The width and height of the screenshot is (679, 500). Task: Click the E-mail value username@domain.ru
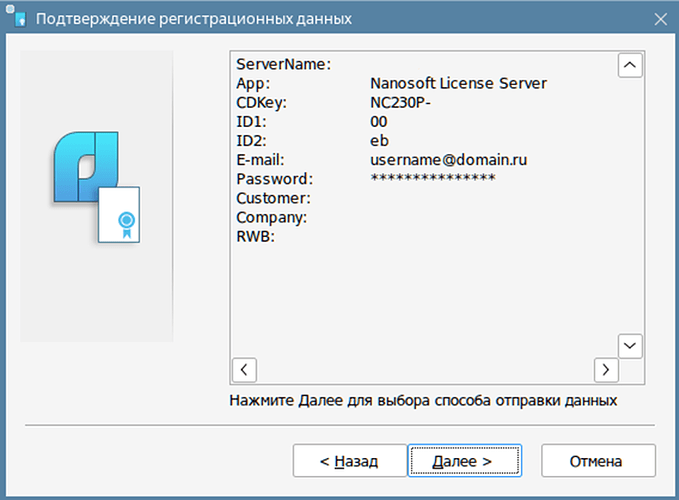[x=449, y=160]
